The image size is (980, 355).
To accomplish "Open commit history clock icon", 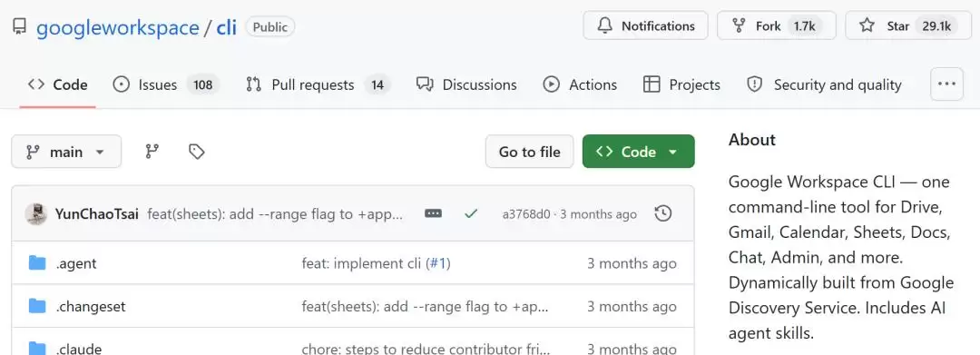I will click(663, 213).
